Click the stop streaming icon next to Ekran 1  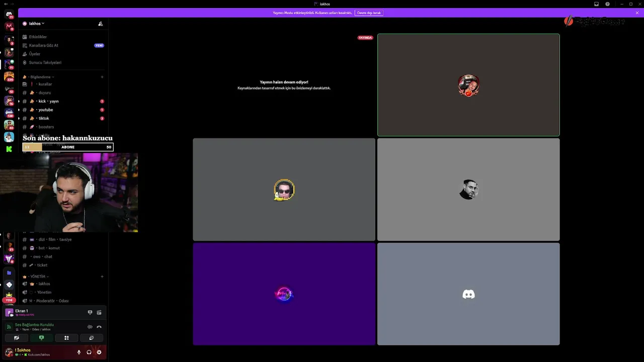point(90,312)
